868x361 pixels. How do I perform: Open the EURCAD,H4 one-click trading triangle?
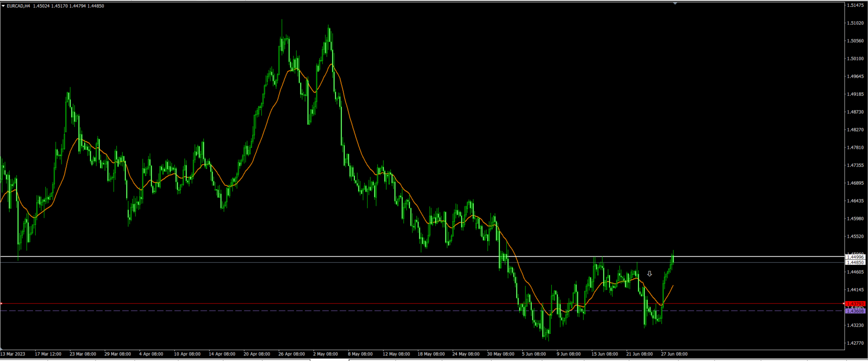click(x=3, y=6)
